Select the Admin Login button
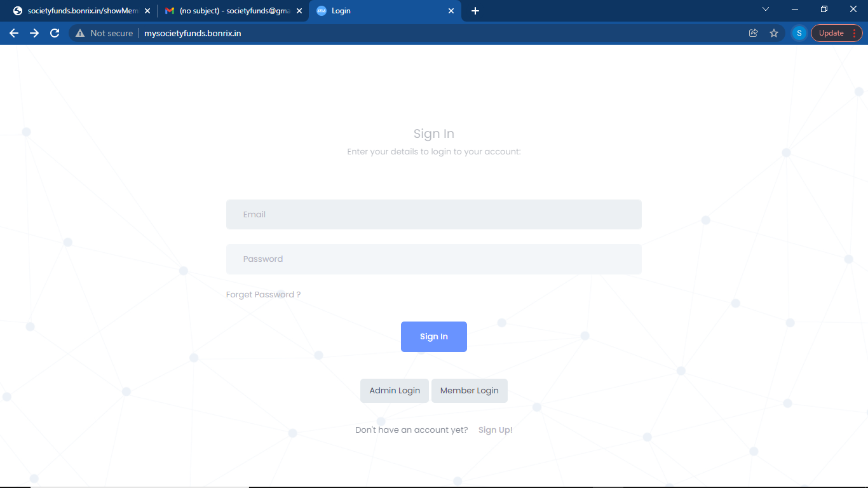The height and width of the screenshot is (488, 868). click(x=395, y=391)
